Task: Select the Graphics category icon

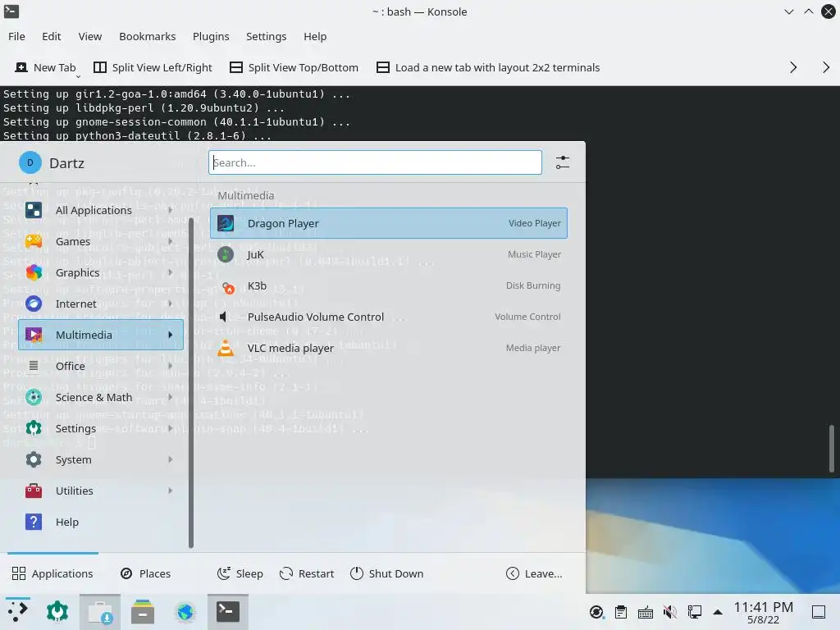Action: point(34,272)
